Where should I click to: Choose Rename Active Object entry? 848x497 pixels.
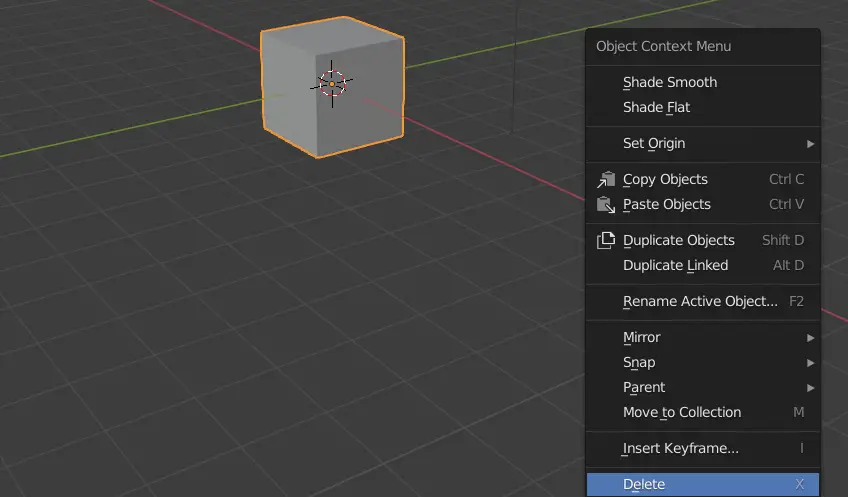pyautogui.click(x=703, y=301)
